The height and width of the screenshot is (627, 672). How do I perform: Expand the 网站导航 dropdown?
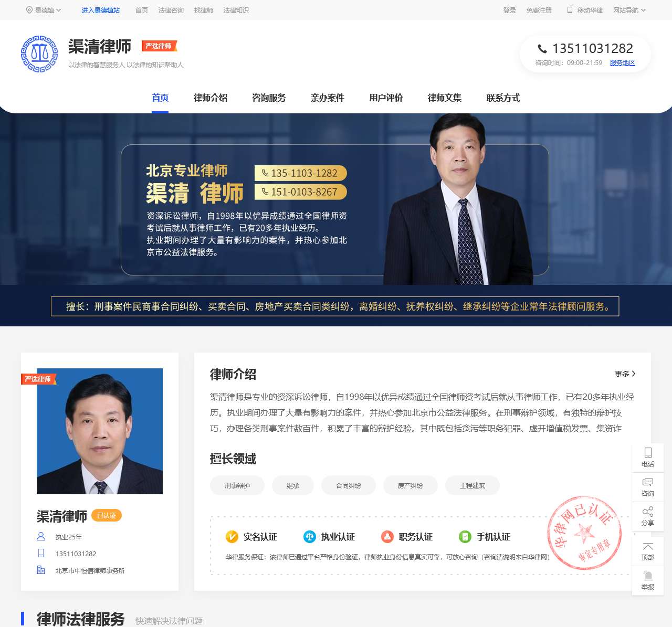click(x=629, y=10)
